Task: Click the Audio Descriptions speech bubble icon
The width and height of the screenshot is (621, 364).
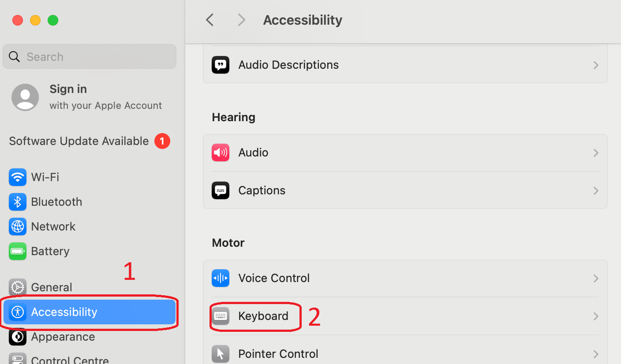Action: click(x=221, y=65)
